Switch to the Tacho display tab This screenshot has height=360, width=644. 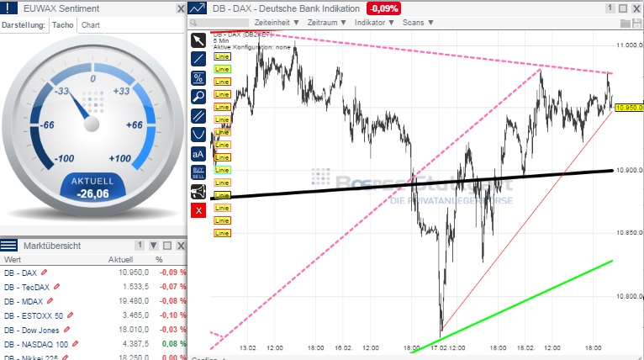(63, 25)
